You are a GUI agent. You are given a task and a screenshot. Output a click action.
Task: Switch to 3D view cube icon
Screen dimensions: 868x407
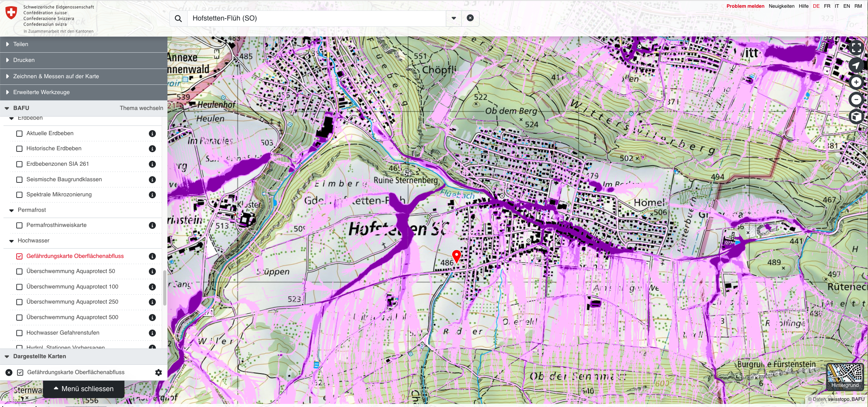[x=856, y=117]
